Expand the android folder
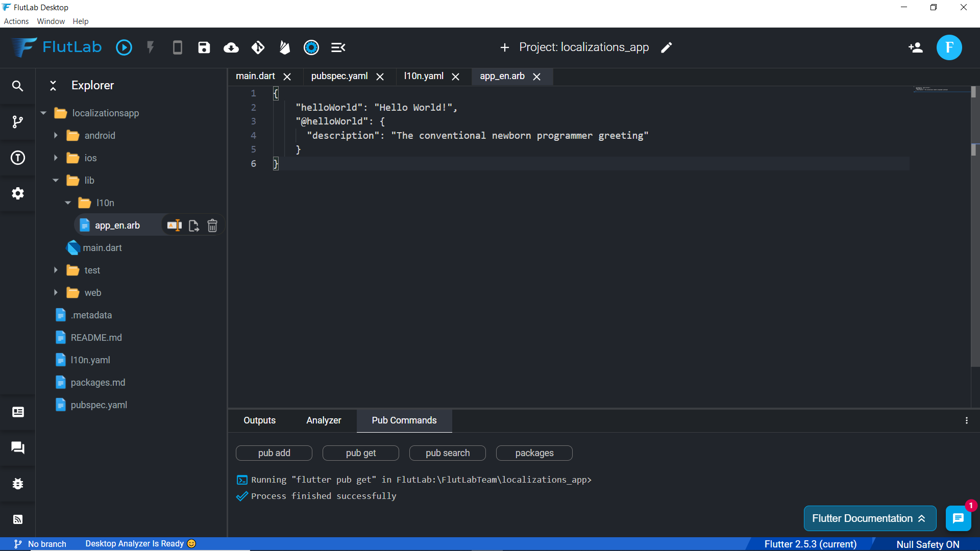This screenshot has width=980, height=551. coord(56,135)
